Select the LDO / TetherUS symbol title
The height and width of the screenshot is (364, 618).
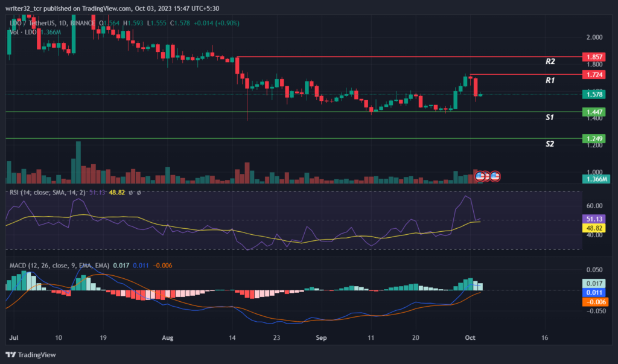click(x=53, y=24)
